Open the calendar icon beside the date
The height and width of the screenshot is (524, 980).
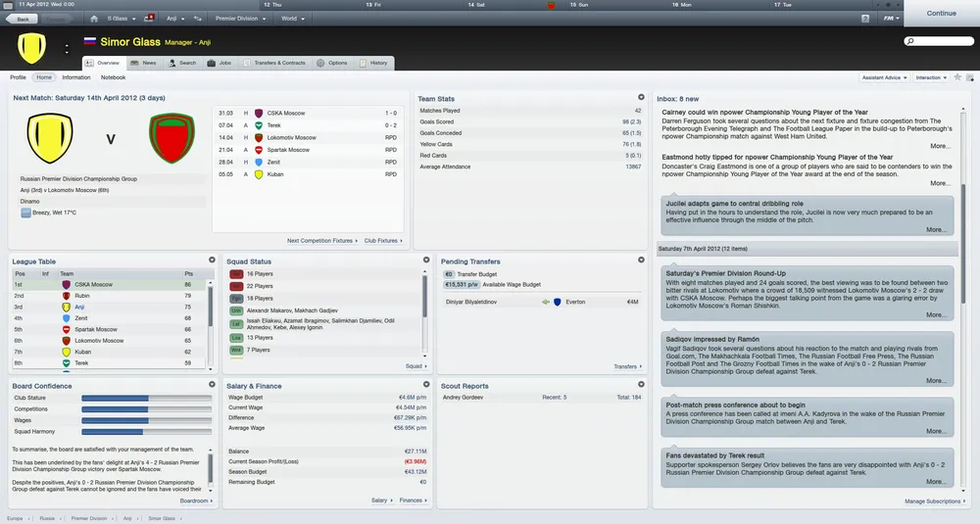8,5
